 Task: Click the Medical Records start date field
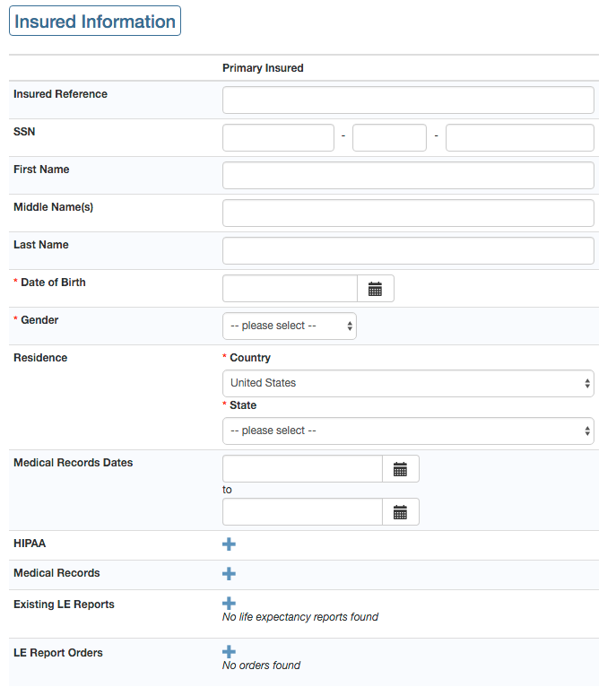pos(302,469)
